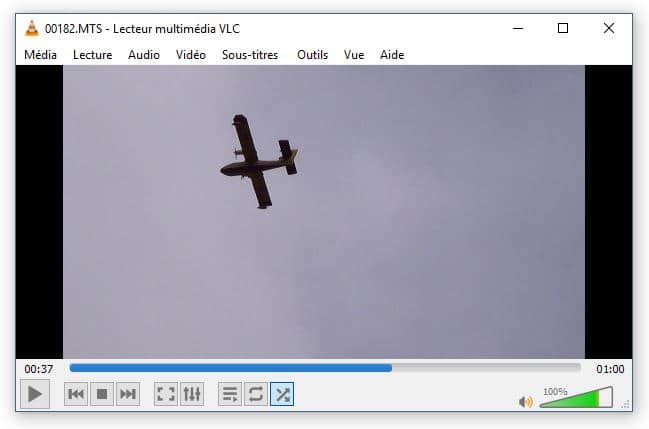Click the blue playback progress bar

click(325, 368)
